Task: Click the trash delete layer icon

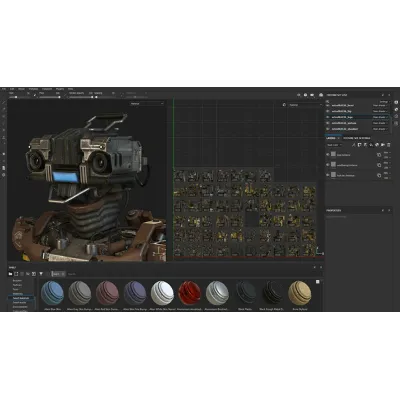Action: (x=389, y=145)
